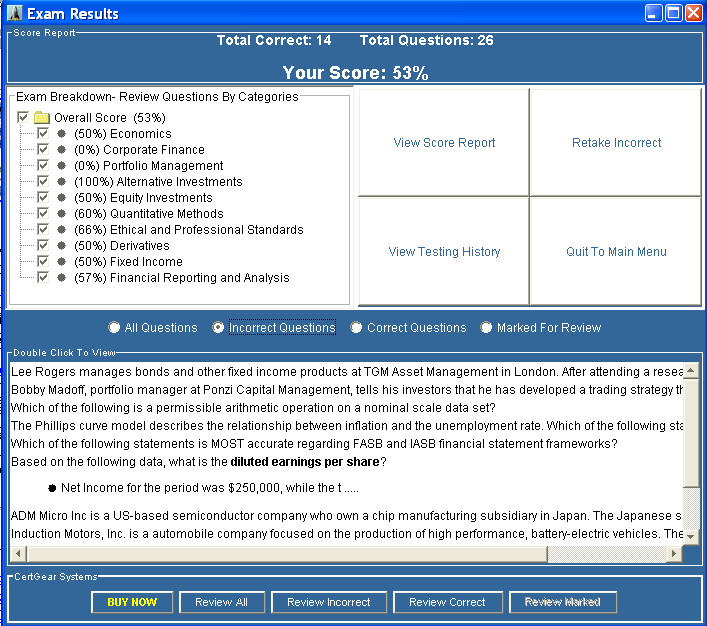Screen dimensions: 707x626
Task: Toggle the Portfolio Management checkbox
Action: tap(43, 166)
